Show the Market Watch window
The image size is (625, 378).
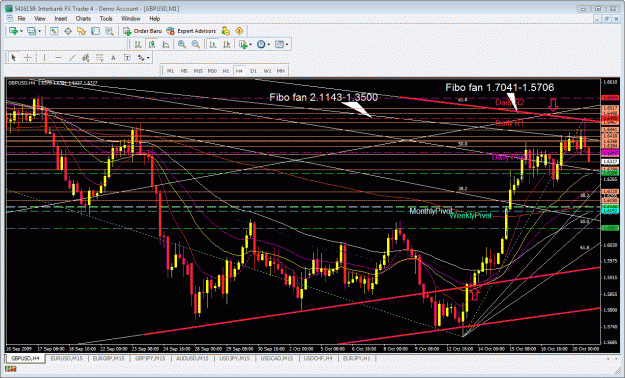click(x=54, y=31)
